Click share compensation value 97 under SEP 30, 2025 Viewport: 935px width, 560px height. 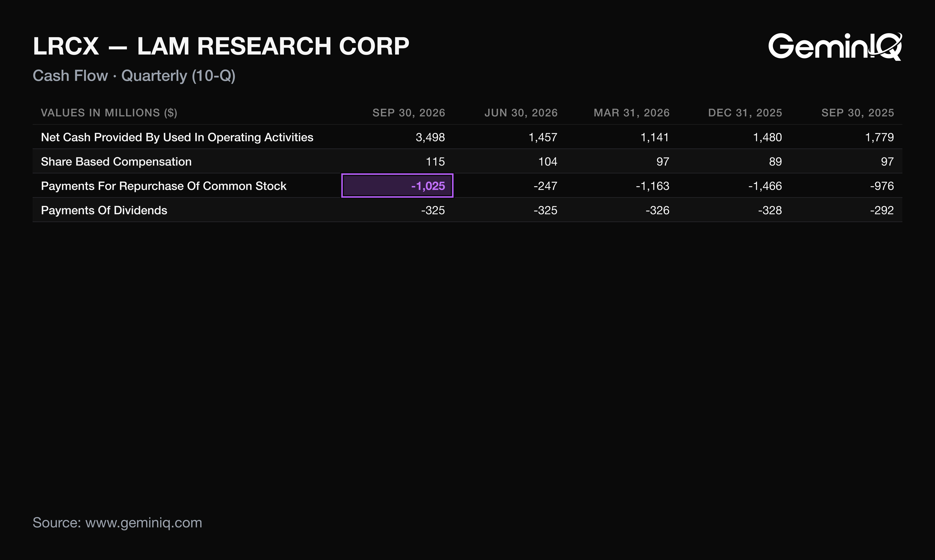[887, 162]
